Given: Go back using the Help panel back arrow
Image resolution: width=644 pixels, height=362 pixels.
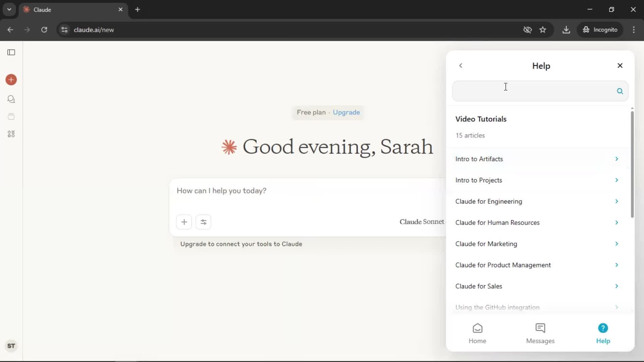Looking at the screenshot, I should tap(461, 66).
